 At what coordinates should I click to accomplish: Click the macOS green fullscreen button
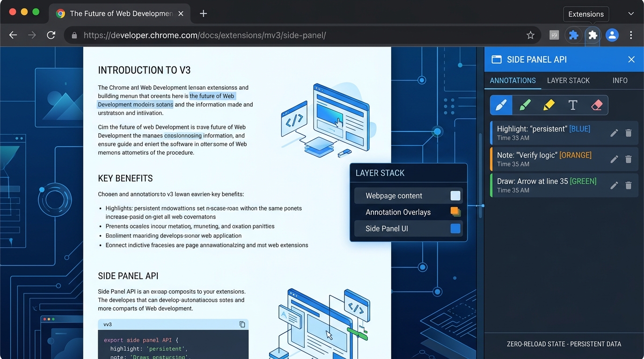(x=36, y=12)
